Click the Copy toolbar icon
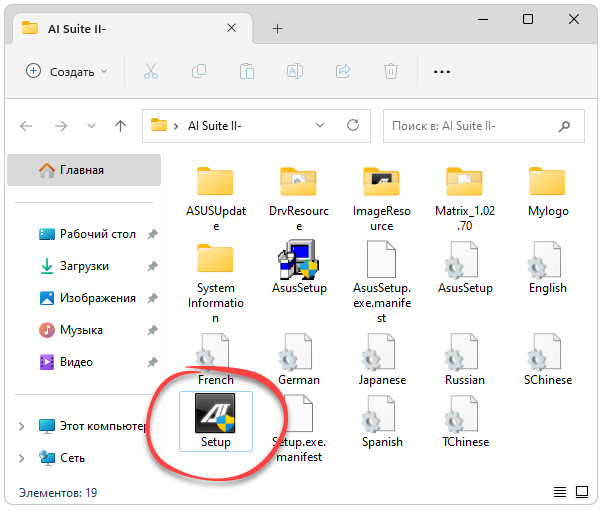This screenshot has height=511, width=600. coord(199,71)
